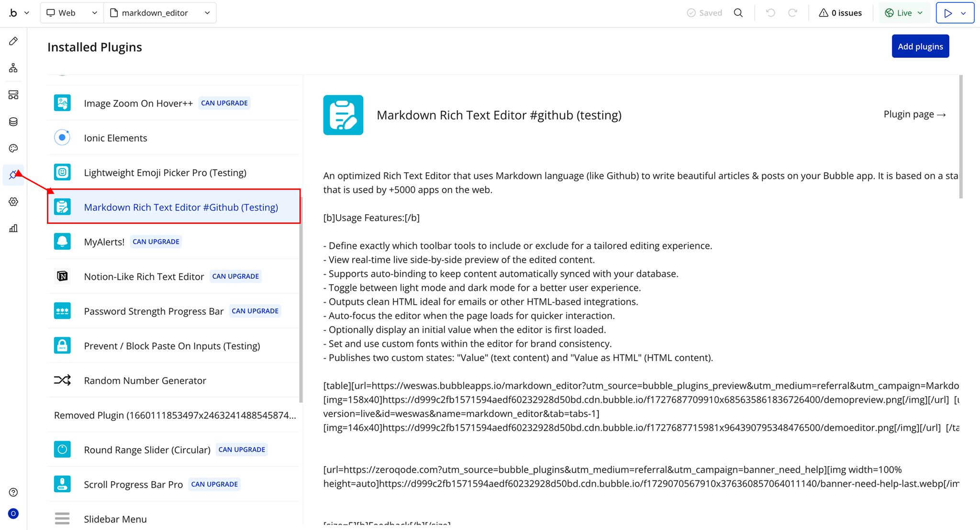Viewport: 980px width, 530px height.
Task: Click the 0 issues indicator
Action: (840, 13)
